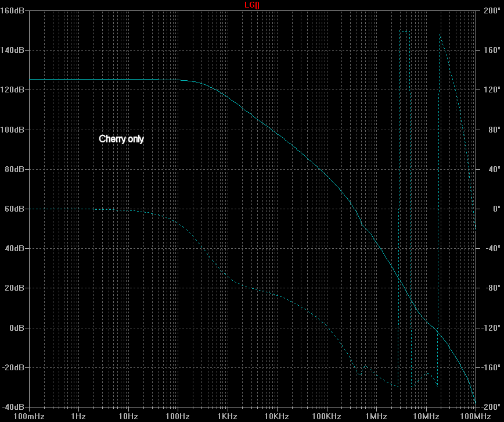Click the -20dB left axis label
Viewport: 504px width, 422px height.
pos(13,367)
